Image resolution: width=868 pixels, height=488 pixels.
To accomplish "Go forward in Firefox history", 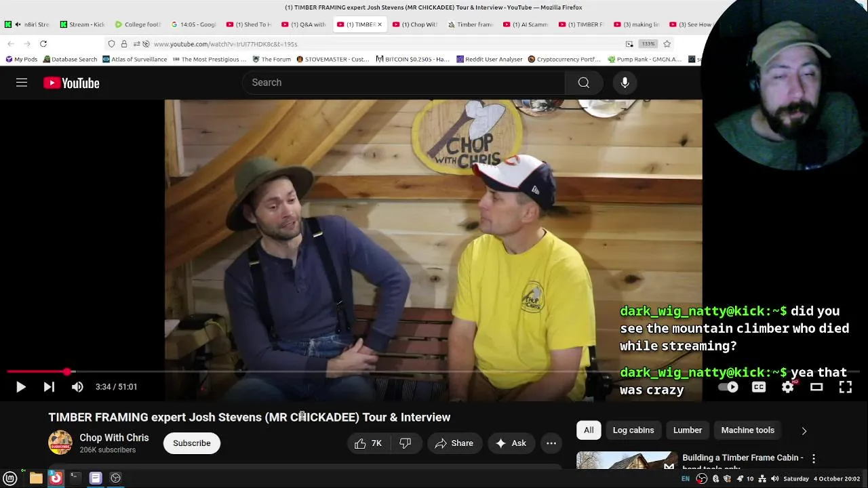I will [27, 44].
